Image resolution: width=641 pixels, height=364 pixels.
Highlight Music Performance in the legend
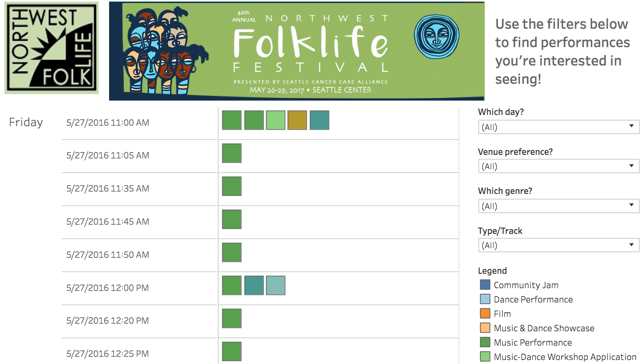pyautogui.click(x=532, y=342)
